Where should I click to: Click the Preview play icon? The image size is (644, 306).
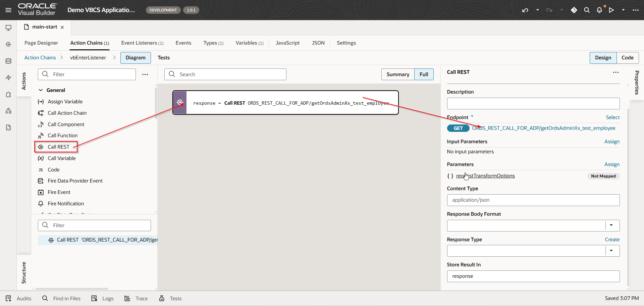point(611,10)
